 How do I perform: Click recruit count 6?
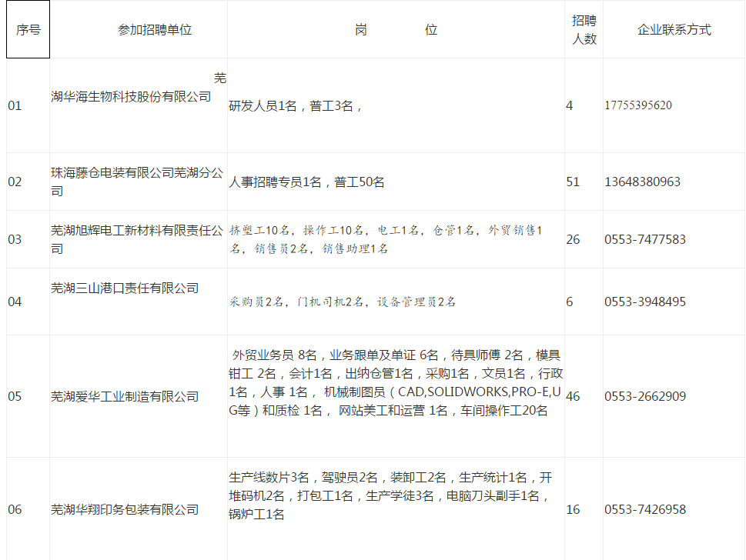(x=570, y=302)
